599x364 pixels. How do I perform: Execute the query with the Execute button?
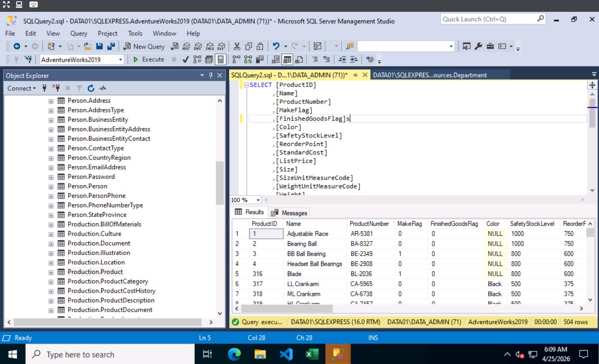tap(149, 59)
